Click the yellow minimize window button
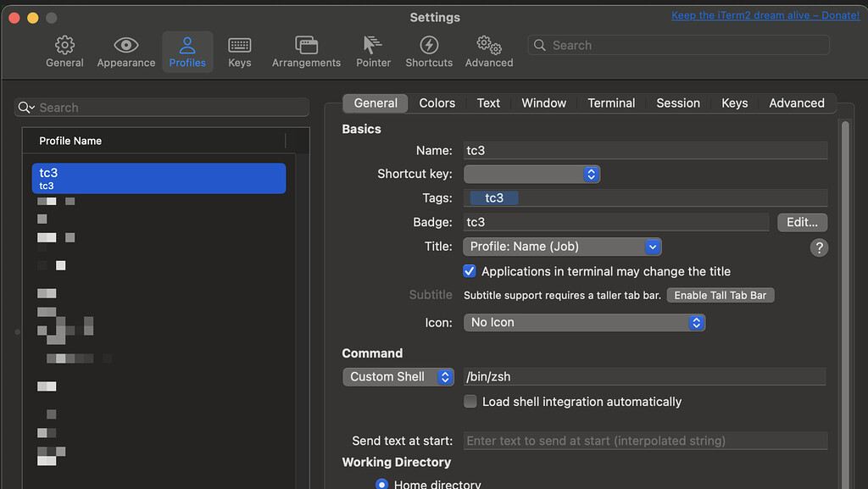 point(33,18)
